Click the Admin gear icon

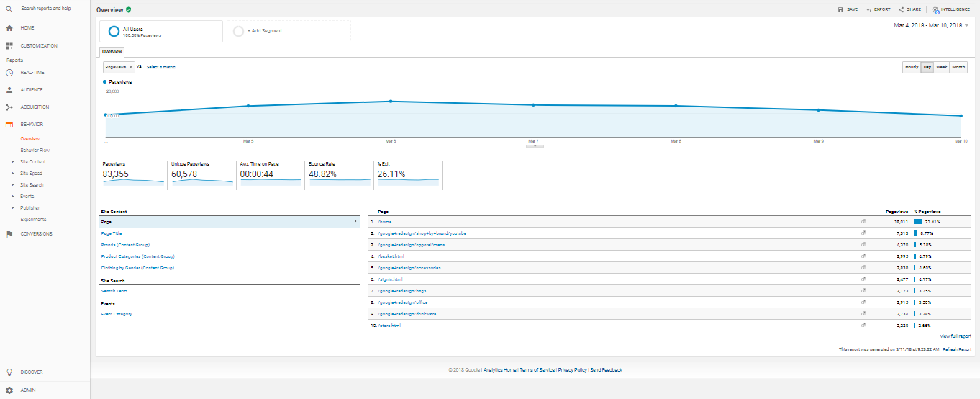pyautogui.click(x=9, y=390)
